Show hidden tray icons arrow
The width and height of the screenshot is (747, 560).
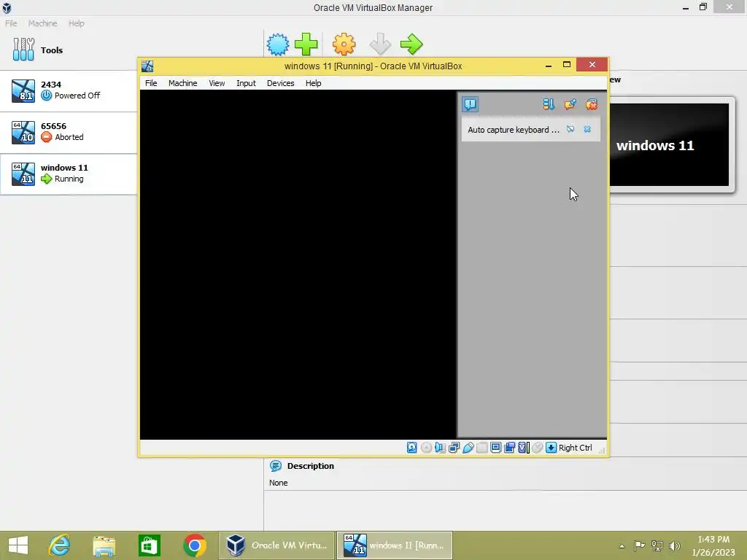622,545
